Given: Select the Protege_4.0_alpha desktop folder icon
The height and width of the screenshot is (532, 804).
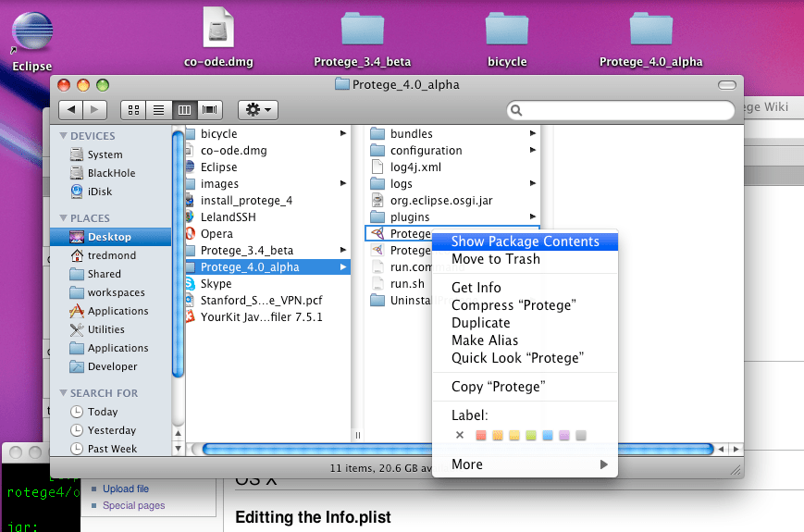Looking at the screenshot, I should pyautogui.click(x=651, y=30).
